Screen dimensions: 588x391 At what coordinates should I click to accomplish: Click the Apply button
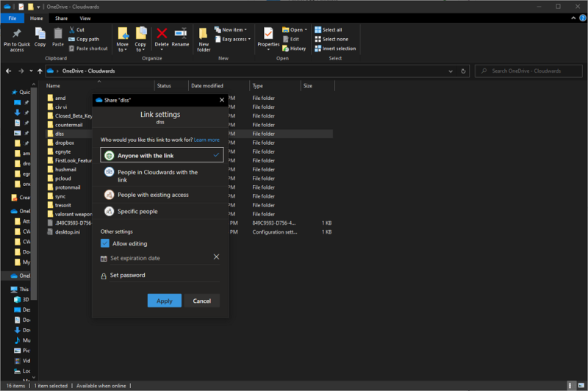[164, 301]
